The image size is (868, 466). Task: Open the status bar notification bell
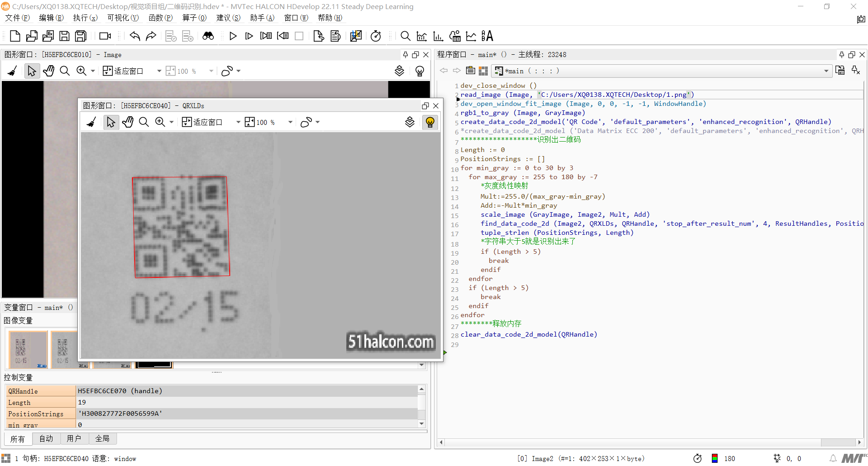tap(833, 458)
